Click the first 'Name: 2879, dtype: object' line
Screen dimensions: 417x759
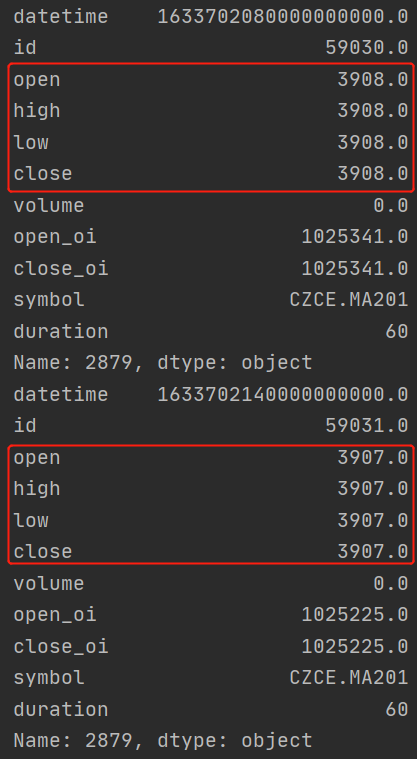pos(163,363)
